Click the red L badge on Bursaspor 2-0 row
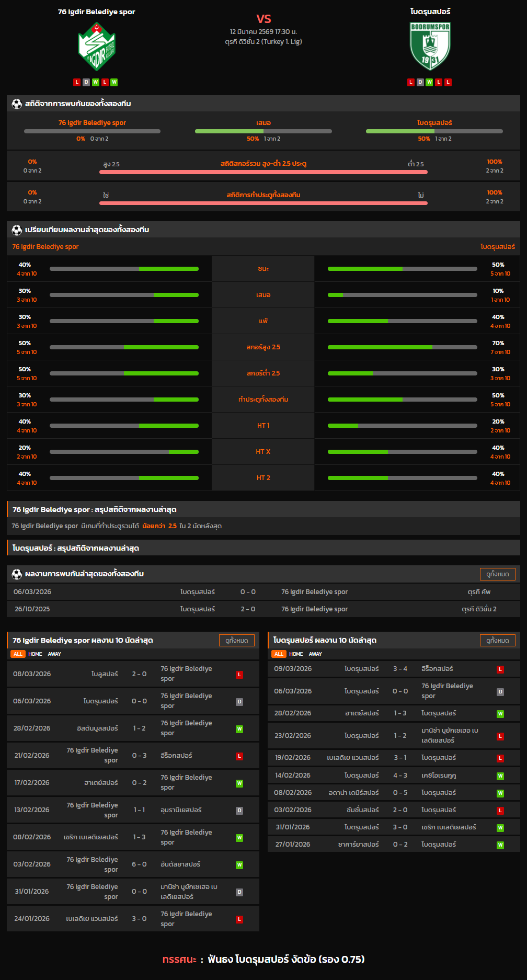This screenshot has width=527, height=980. 239,675
